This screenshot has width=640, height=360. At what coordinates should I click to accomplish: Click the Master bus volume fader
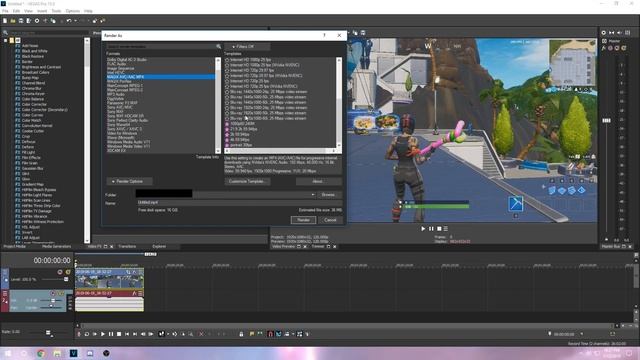[606, 121]
